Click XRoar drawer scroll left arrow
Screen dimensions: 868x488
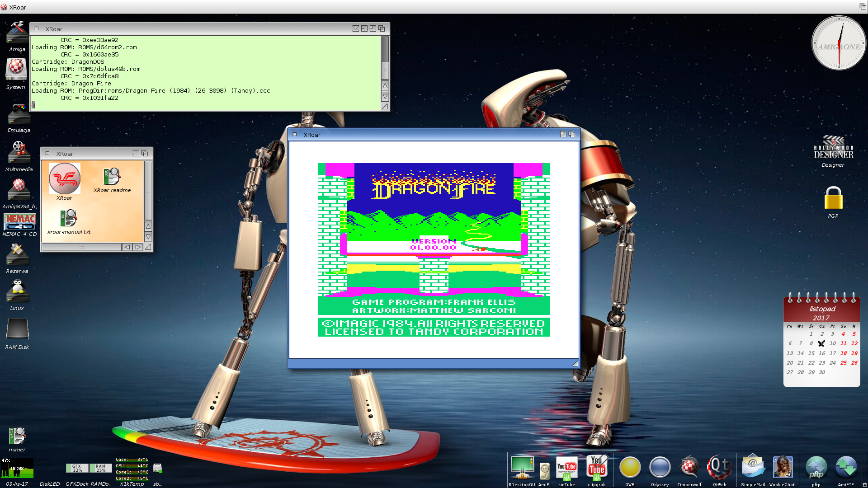coord(127,247)
